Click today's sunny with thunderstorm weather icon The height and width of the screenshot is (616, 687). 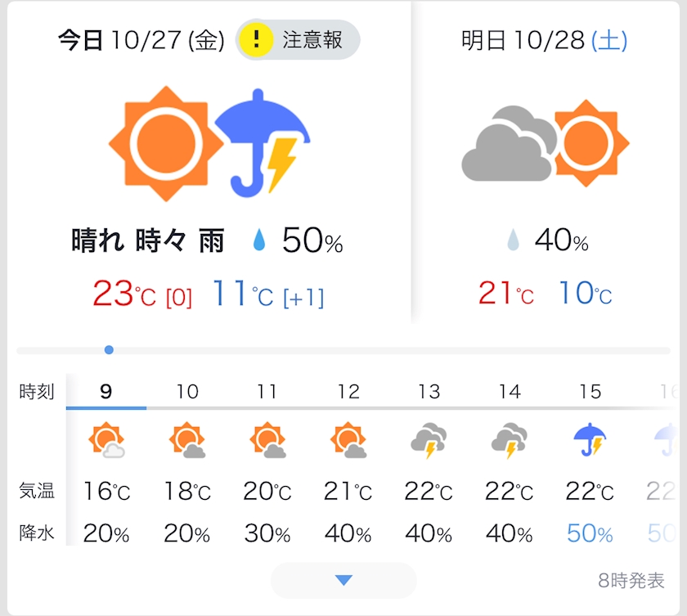pyautogui.click(x=209, y=144)
